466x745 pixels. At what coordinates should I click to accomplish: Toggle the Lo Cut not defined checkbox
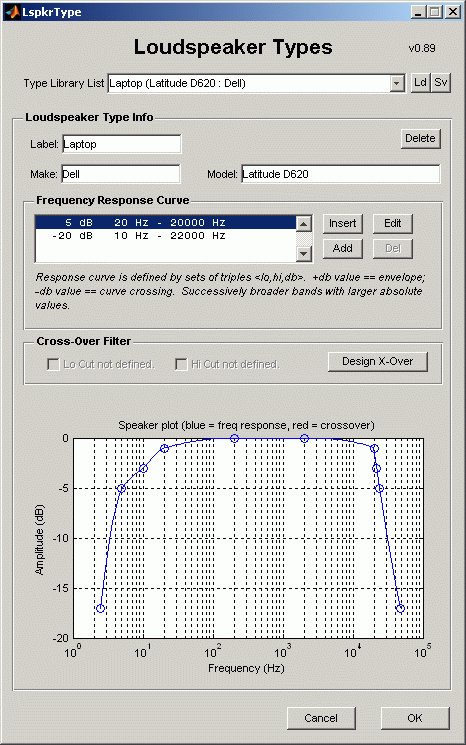[x=53, y=364]
